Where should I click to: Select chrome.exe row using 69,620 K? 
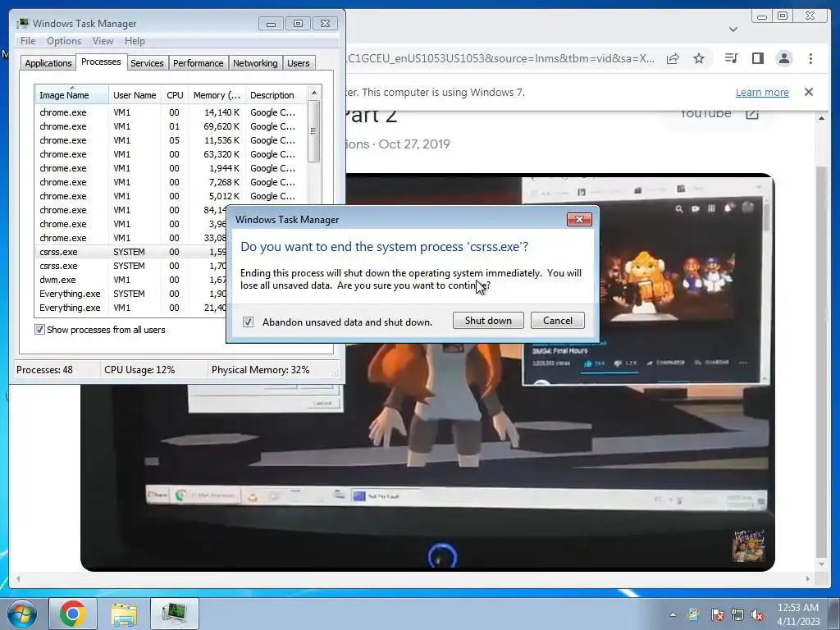pyautogui.click(x=171, y=126)
